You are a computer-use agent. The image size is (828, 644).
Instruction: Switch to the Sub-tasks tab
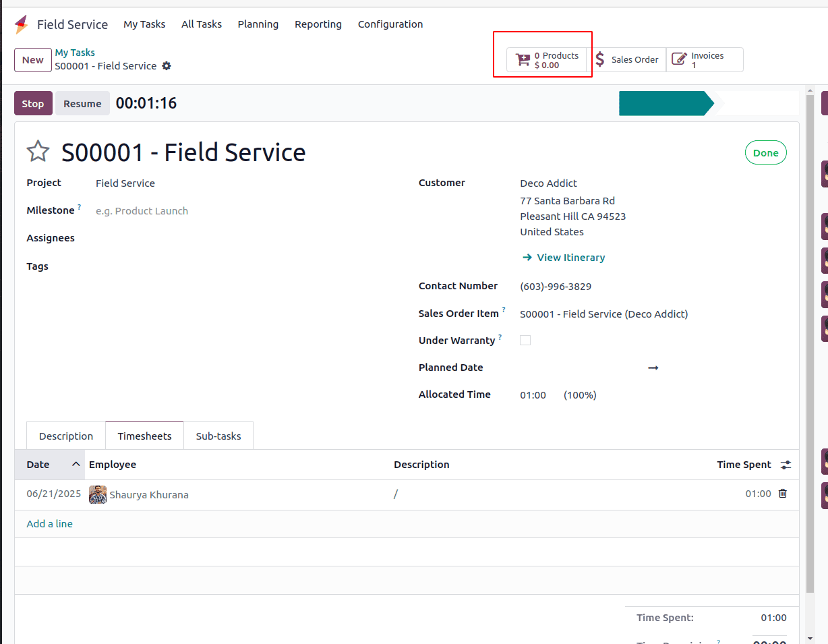pos(218,436)
